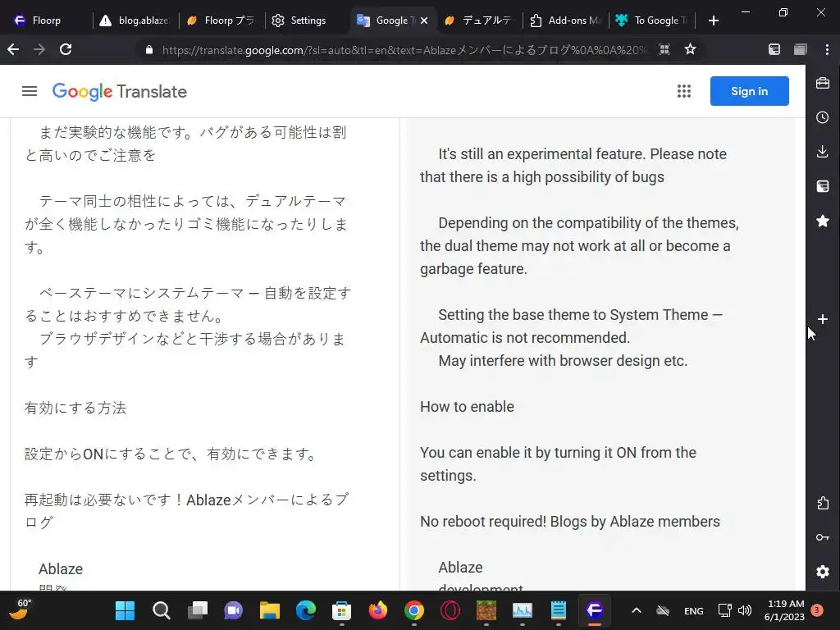
Task: Switch to the Settings tab
Action: click(x=307, y=21)
